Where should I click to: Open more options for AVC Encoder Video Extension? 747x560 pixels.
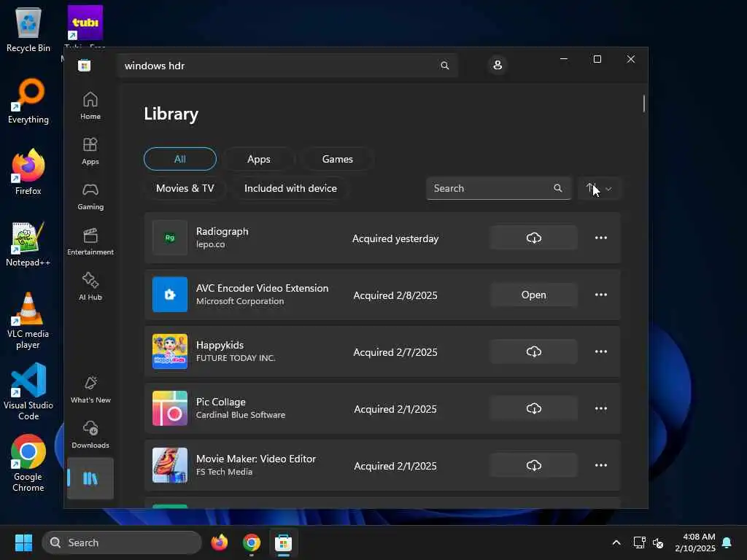601,295
